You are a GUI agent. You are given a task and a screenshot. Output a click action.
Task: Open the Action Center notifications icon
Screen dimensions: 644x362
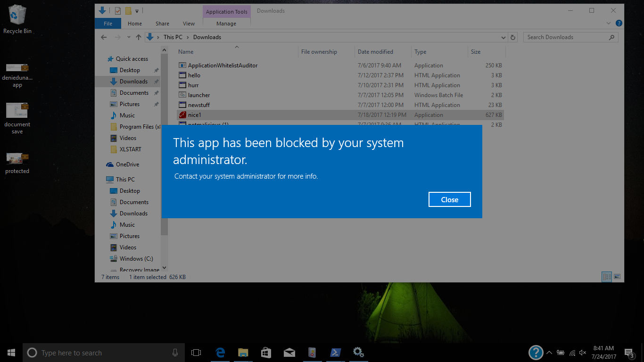coord(629,353)
